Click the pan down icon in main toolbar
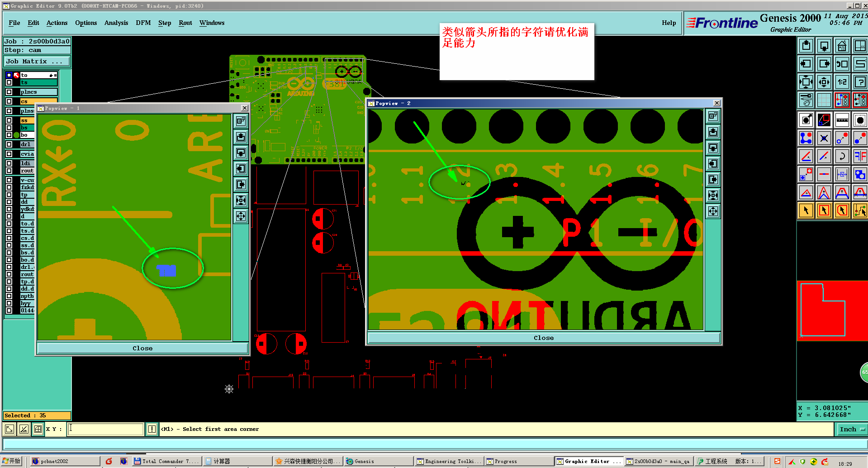 824,46
